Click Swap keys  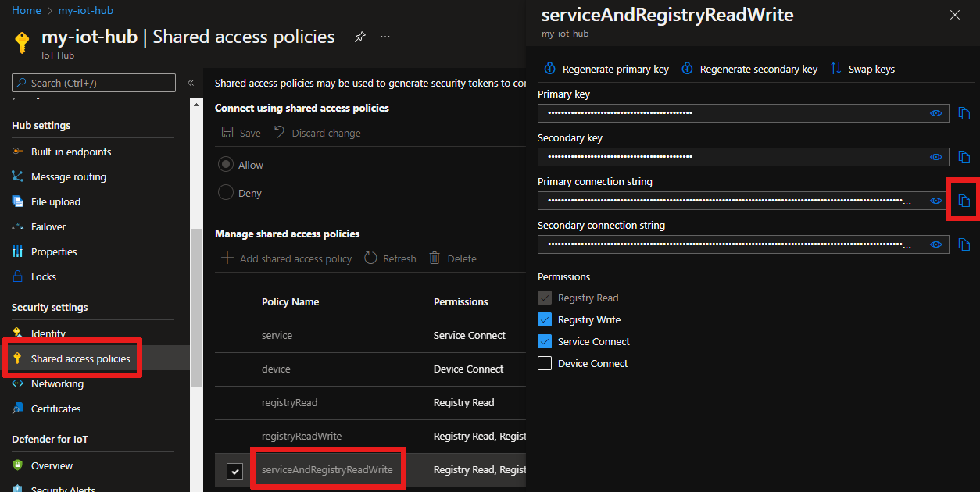[863, 69]
